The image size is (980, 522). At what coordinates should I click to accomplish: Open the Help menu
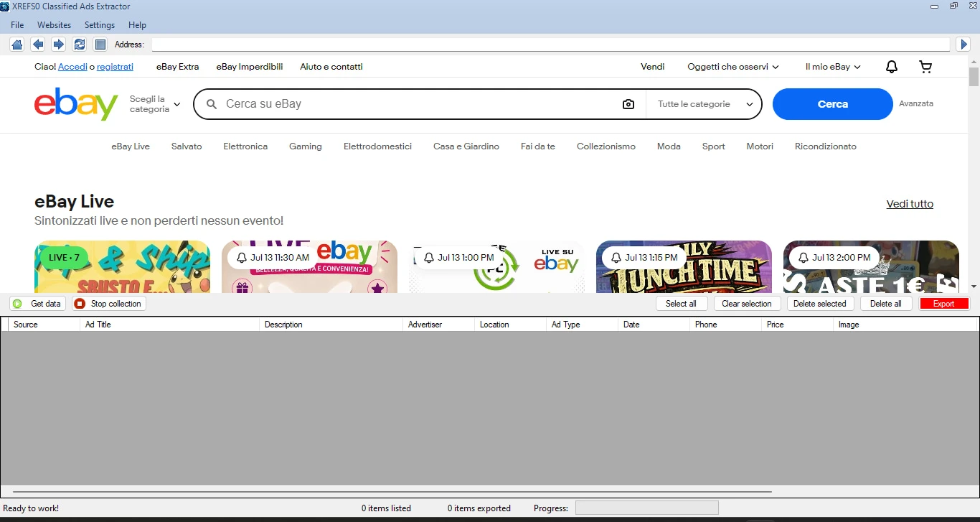pos(137,25)
